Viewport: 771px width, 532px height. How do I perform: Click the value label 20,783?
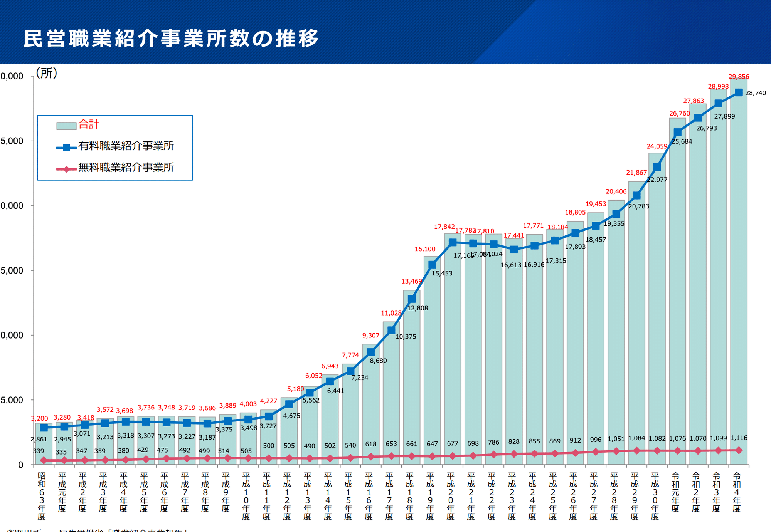click(639, 206)
